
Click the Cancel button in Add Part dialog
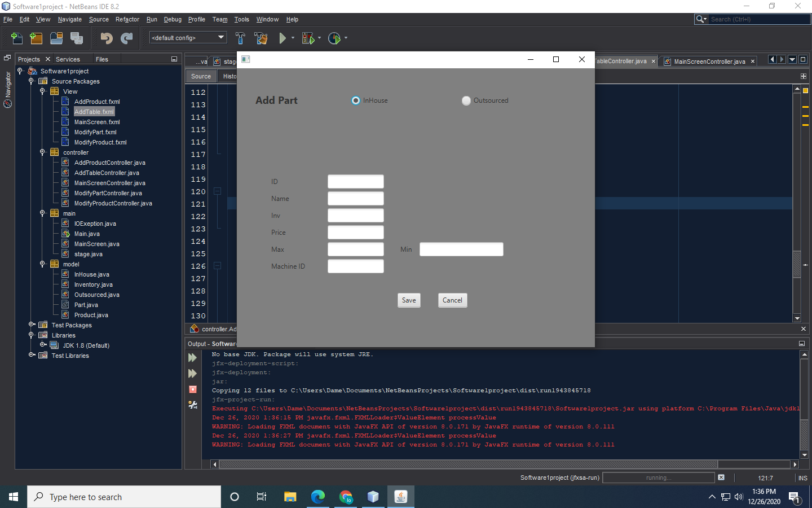coord(452,300)
